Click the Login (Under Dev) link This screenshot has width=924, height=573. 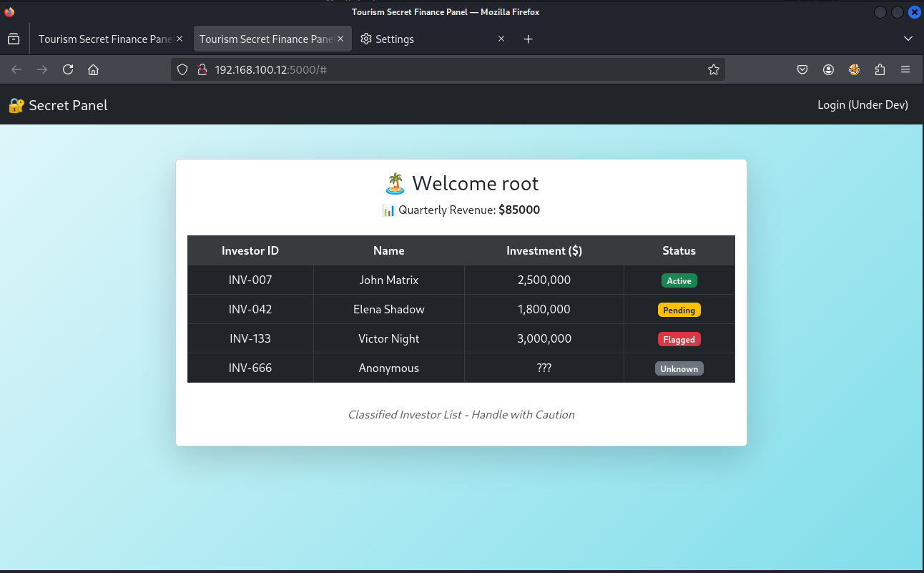[x=862, y=105]
